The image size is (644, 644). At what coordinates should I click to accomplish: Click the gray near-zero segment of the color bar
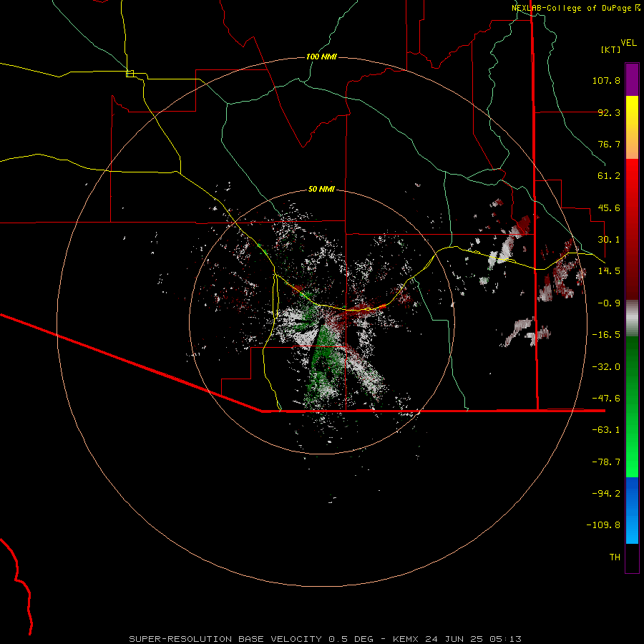click(x=632, y=318)
